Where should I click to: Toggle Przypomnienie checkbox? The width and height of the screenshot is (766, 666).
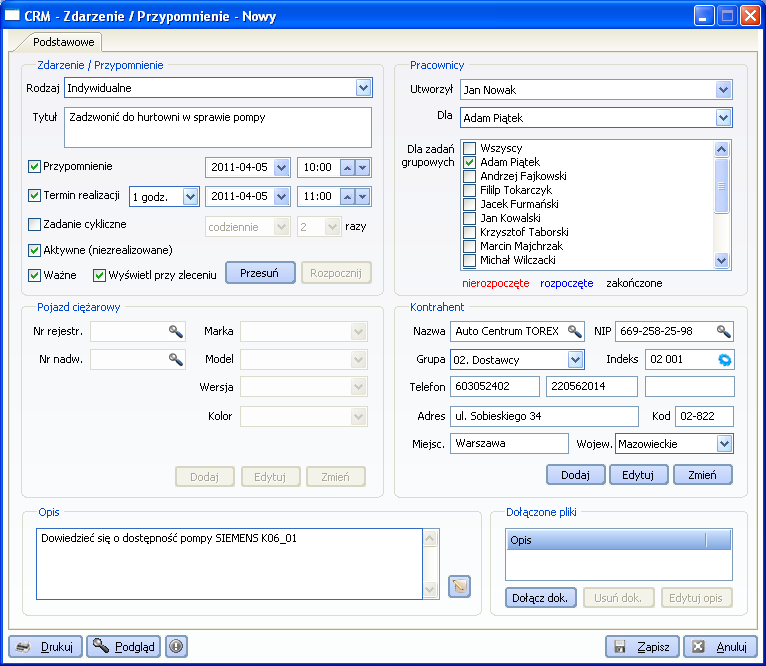[x=34, y=167]
